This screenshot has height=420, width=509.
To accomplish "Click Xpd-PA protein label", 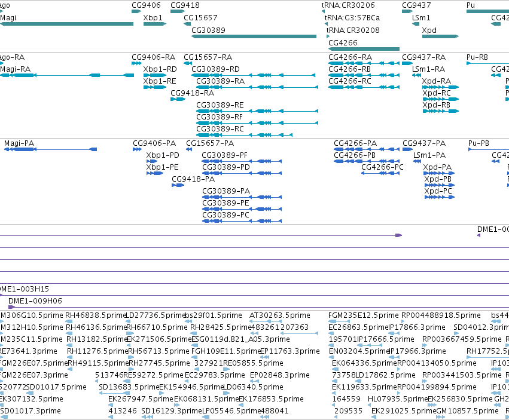I will (x=437, y=167).
